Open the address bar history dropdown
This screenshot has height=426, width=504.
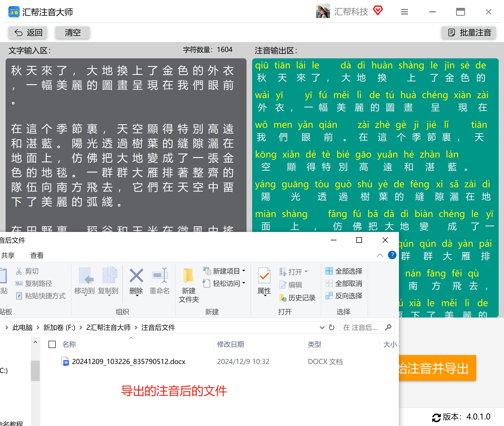coord(322,328)
